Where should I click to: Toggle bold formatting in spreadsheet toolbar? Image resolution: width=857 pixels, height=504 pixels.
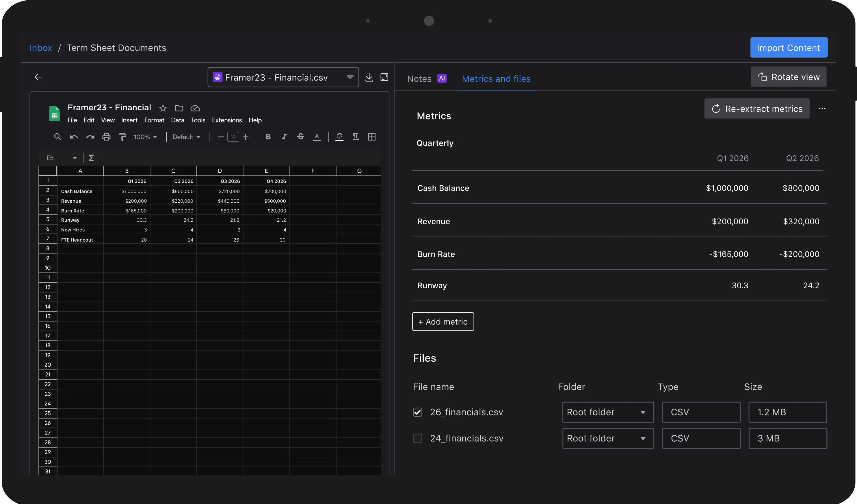tap(268, 137)
